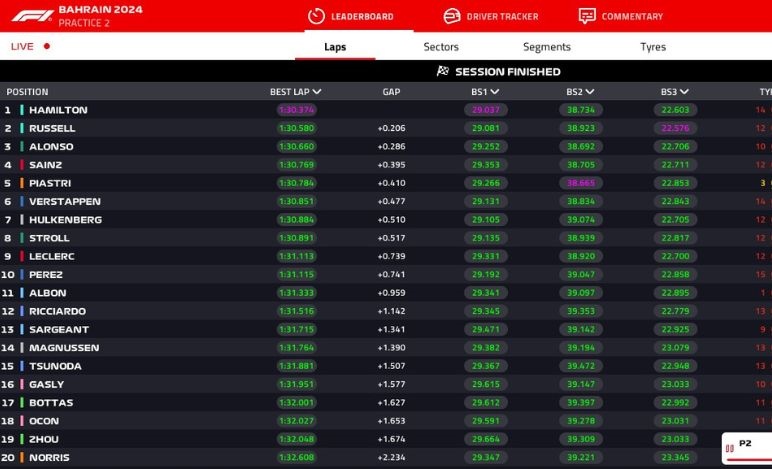Expand the BS1 column dropdown
Screen dimensions: 772x469
(x=495, y=92)
